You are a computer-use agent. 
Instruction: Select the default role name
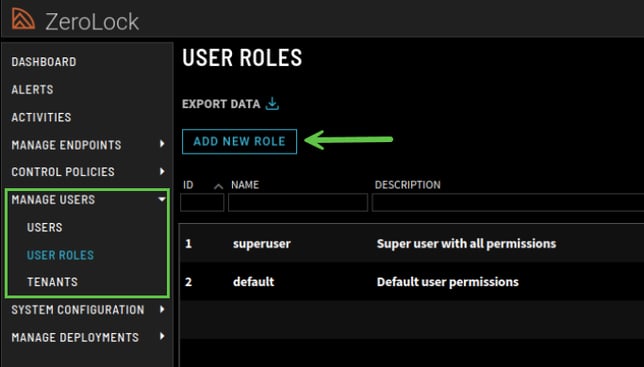[253, 282]
